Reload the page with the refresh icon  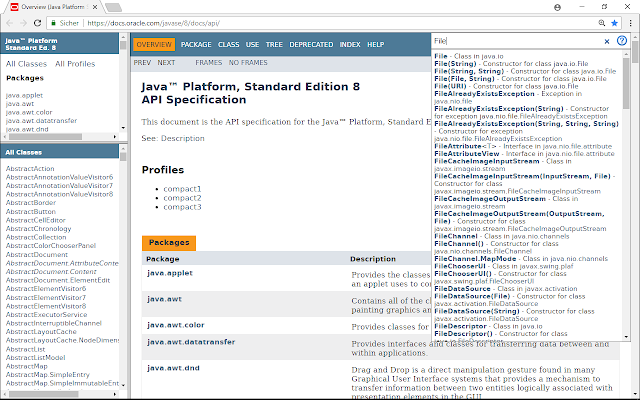coord(37,23)
